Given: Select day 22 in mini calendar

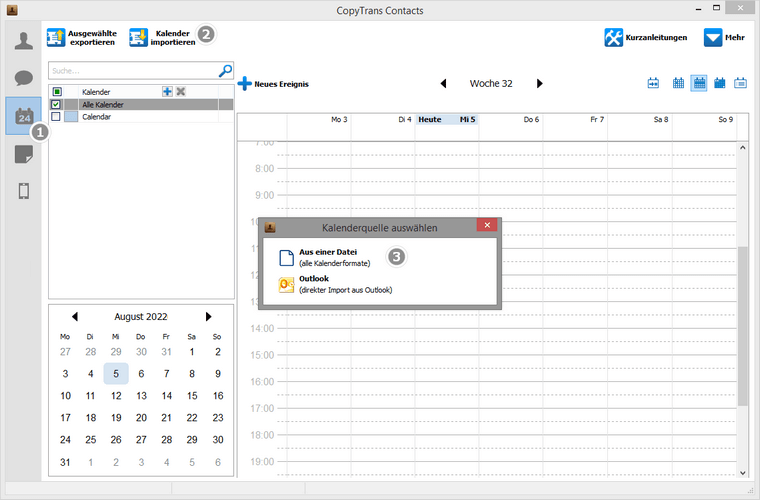Looking at the screenshot, I should 192,418.
